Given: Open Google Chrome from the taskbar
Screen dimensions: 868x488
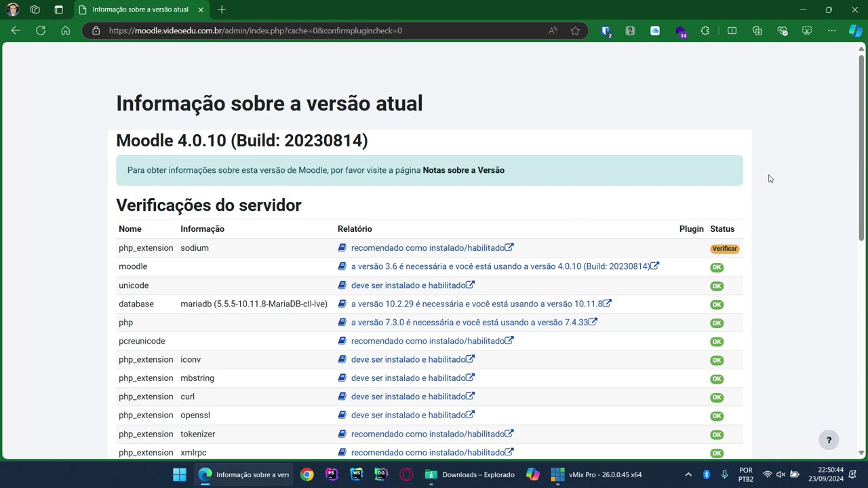Looking at the screenshot, I should tap(307, 474).
